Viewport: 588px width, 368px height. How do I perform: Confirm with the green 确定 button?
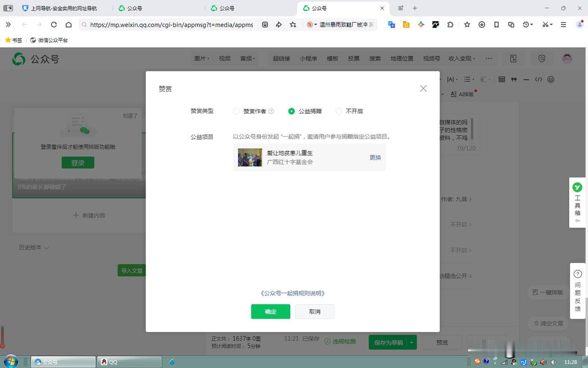pyautogui.click(x=271, y=311)
